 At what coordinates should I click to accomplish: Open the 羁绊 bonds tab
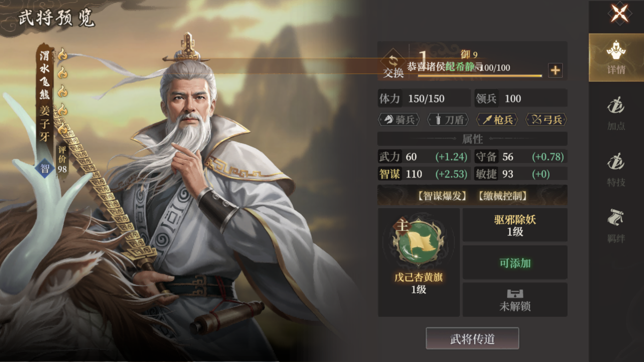[616, 226]
